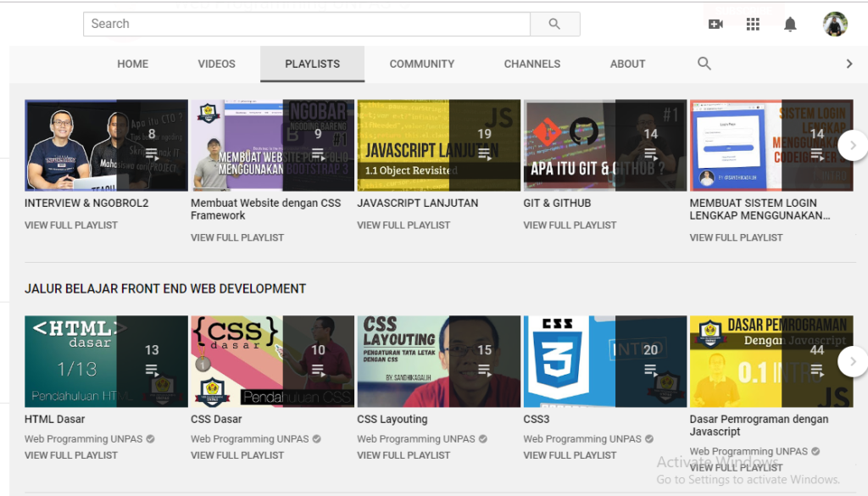Click the playlist queue icon on INTERVIEW & NGOBROL2
This screenshot has height=496, width=868.
[152, 153]
